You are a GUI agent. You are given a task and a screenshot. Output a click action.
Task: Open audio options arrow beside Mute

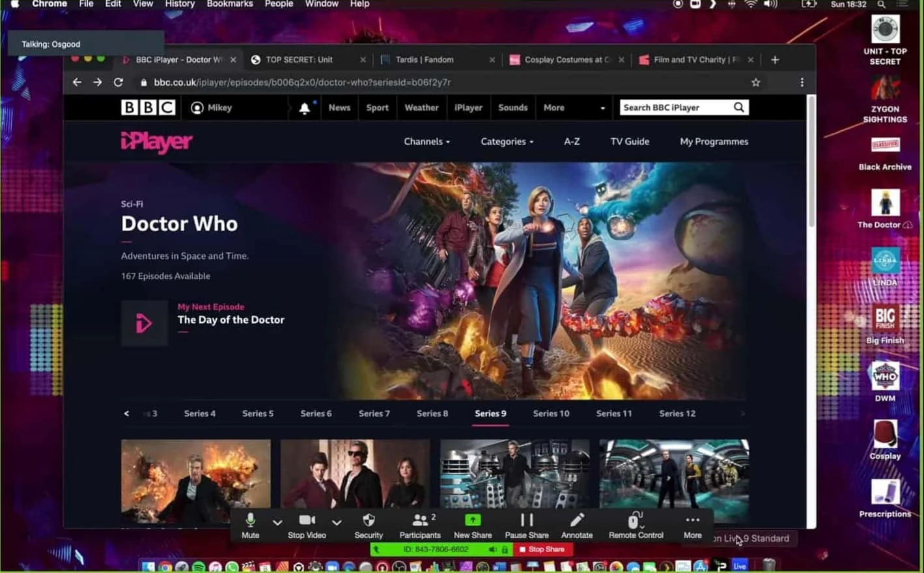pyautogui.click(x=277, y=522)
